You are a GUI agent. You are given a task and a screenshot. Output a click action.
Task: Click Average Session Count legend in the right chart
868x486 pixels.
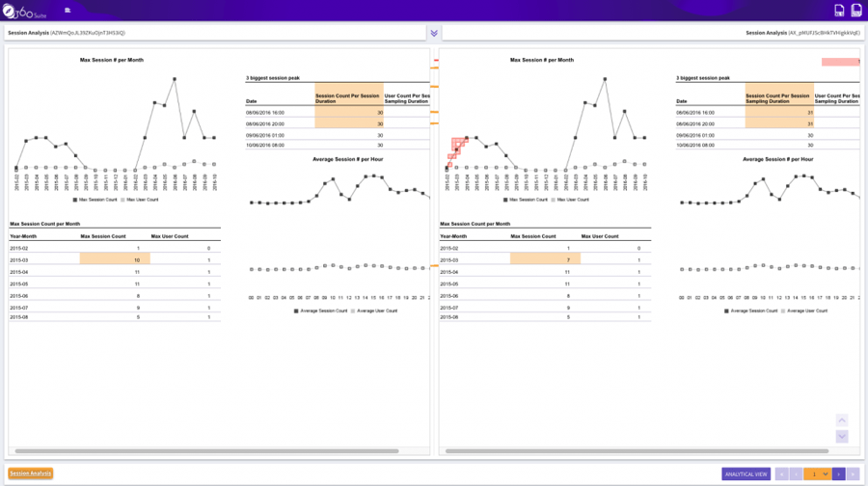pos(750,311)
